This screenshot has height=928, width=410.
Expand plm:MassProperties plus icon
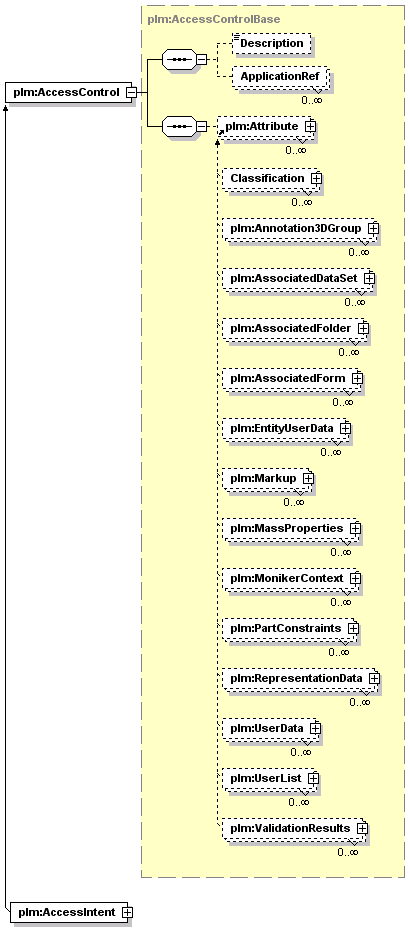355,527
